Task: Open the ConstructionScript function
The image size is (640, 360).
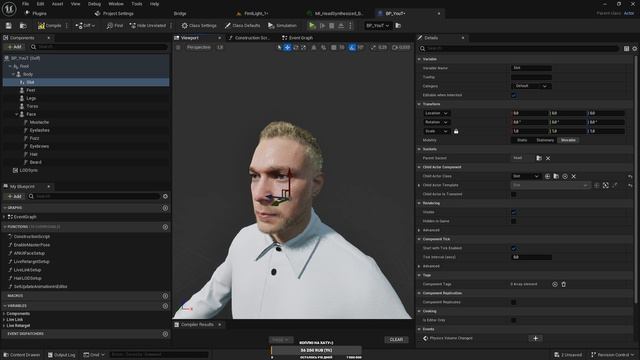Action: click(31, 237)
